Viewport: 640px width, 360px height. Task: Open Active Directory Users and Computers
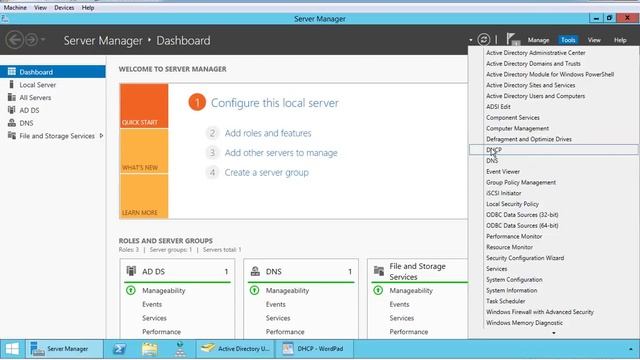tap(535, 96)
